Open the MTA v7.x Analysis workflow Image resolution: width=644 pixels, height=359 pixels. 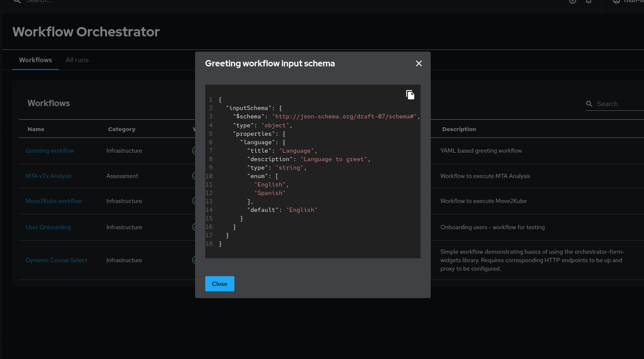(49, 176)
